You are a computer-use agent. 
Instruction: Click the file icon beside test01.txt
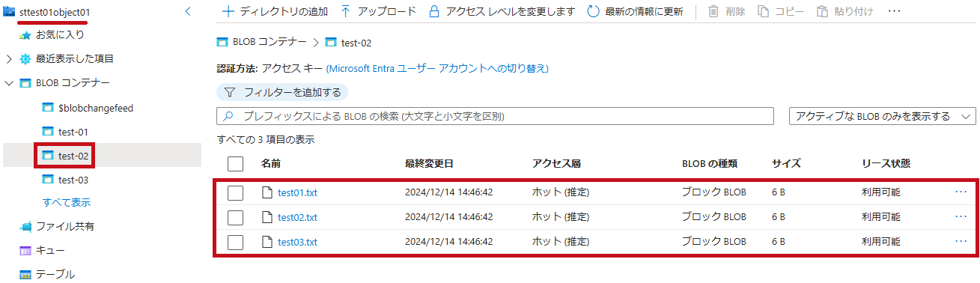click(267, 192)
